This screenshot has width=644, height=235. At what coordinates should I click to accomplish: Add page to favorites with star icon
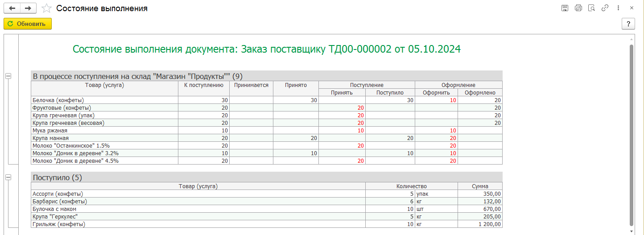46,8
